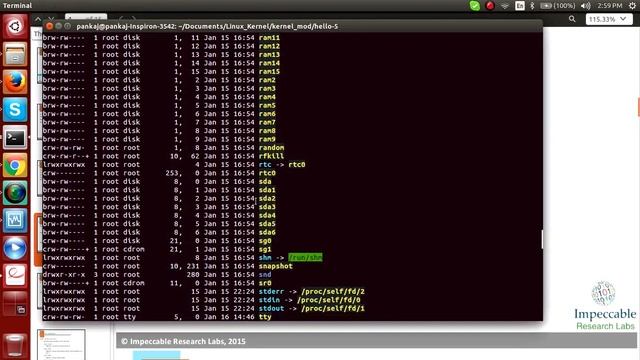
Task: Open the workspace switcher in the dock
Action: click(15, 303)
